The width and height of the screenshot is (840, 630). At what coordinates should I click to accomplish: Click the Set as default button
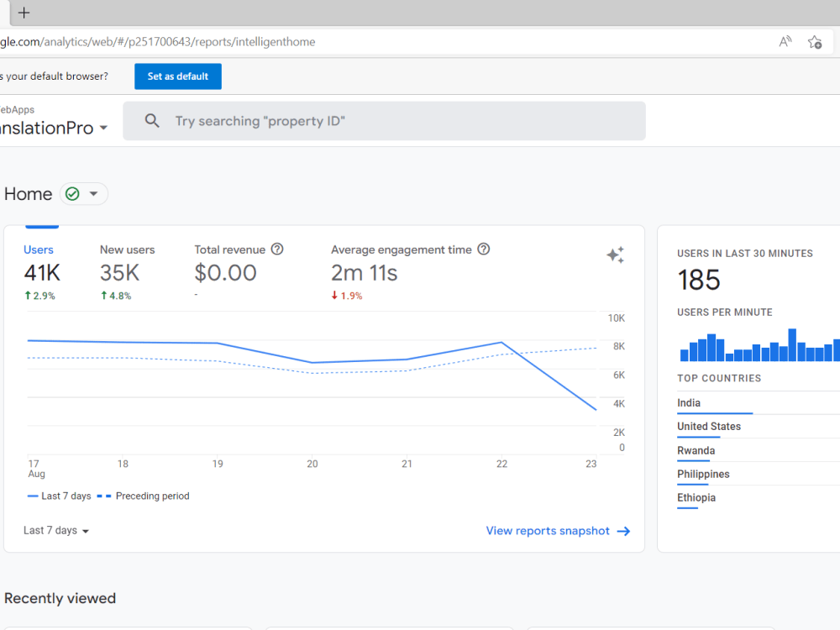coord(178,76)
